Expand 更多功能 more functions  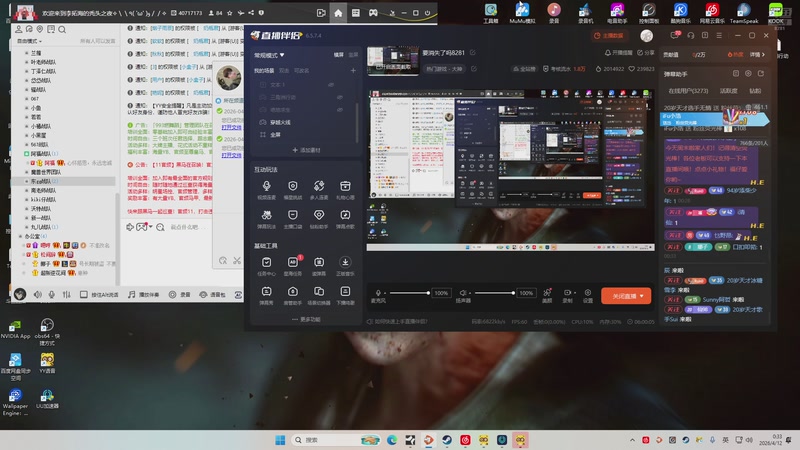tap(306, 319)
